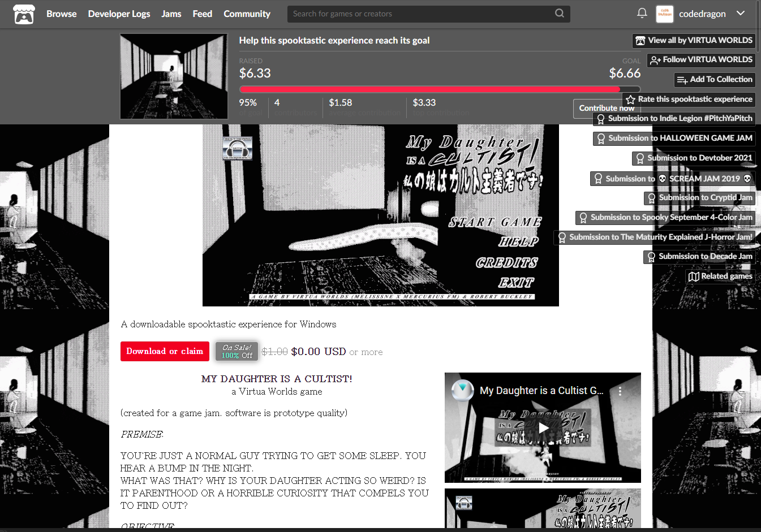Click the main game title banner image
The width and height of the screenshot is (761, 532).
[381, 215]
